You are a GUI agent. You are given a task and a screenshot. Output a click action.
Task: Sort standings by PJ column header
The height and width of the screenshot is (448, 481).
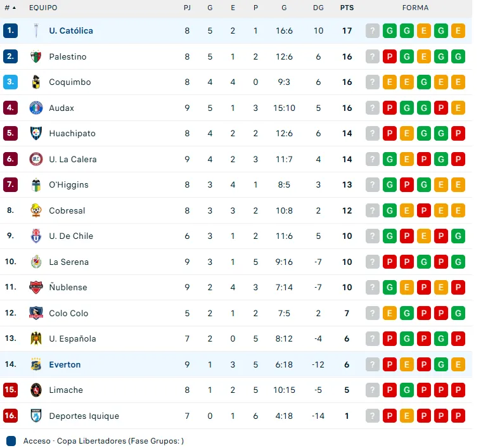pyautogui.click(x=187, y=8)
